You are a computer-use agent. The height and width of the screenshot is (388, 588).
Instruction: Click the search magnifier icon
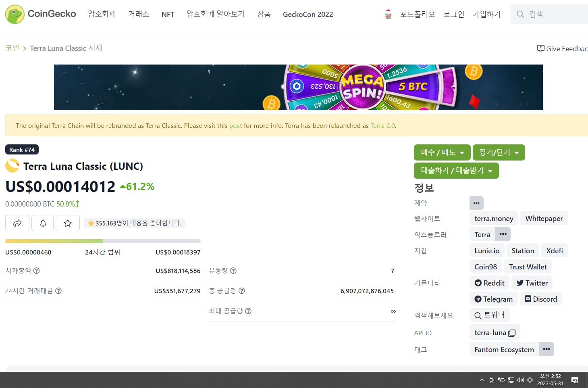(x=520, y=14)
